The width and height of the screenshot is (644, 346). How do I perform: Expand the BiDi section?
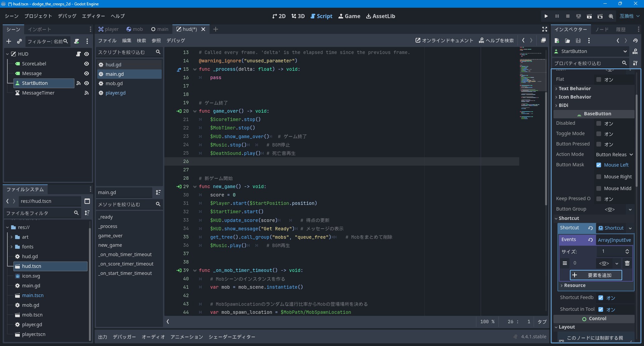pyautogui.click(x=563, y=105)
